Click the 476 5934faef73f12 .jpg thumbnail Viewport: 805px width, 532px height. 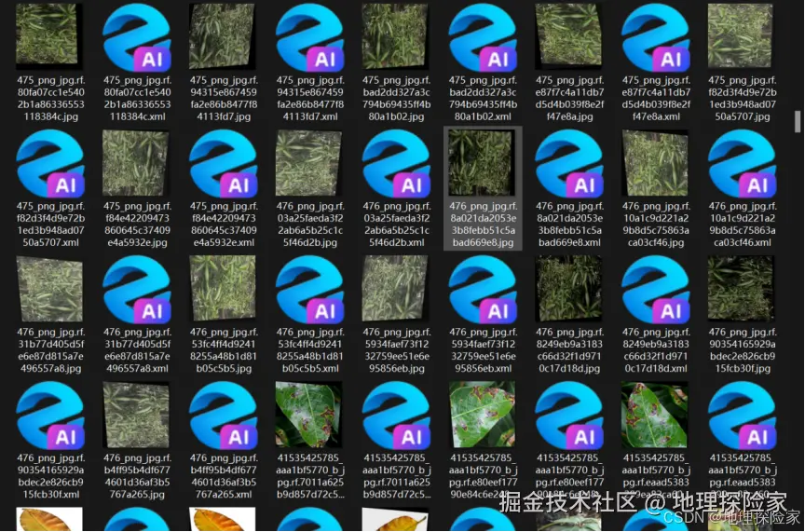click(395, 289)
